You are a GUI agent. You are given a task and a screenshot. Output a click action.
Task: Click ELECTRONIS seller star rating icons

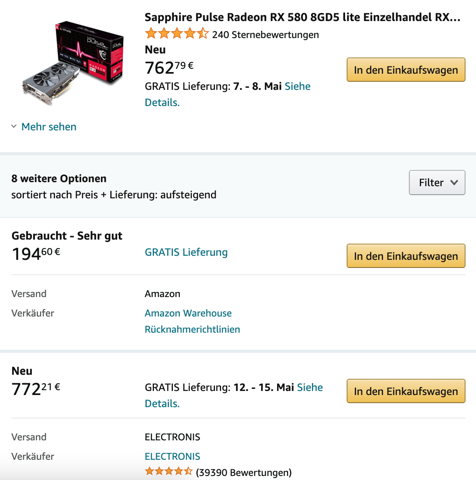click(169, 472)
